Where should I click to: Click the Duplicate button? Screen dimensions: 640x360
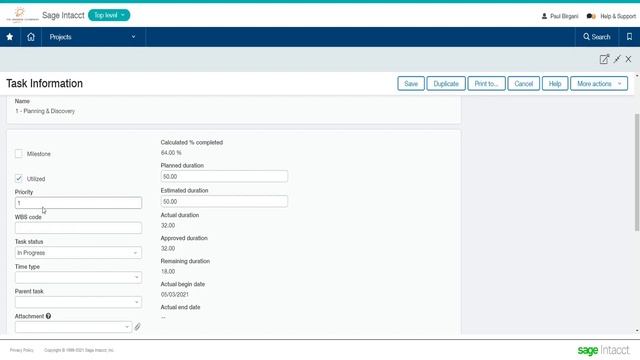point(446,84)
